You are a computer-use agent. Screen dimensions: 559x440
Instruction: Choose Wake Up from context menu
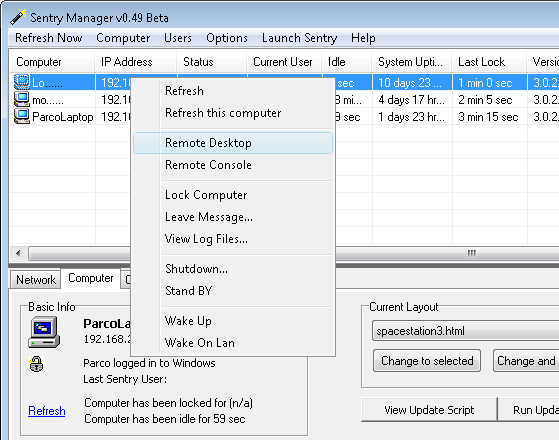tap(233, 321)
